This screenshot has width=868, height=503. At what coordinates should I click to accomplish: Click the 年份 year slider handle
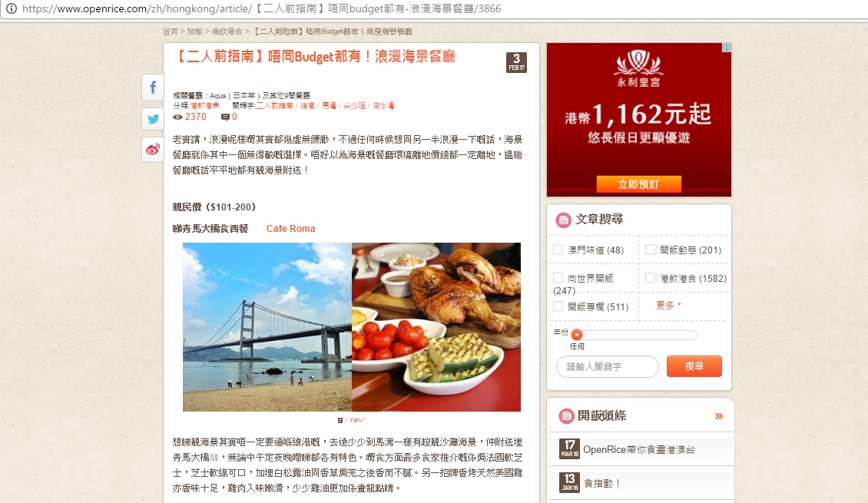(x=577, y=335)
